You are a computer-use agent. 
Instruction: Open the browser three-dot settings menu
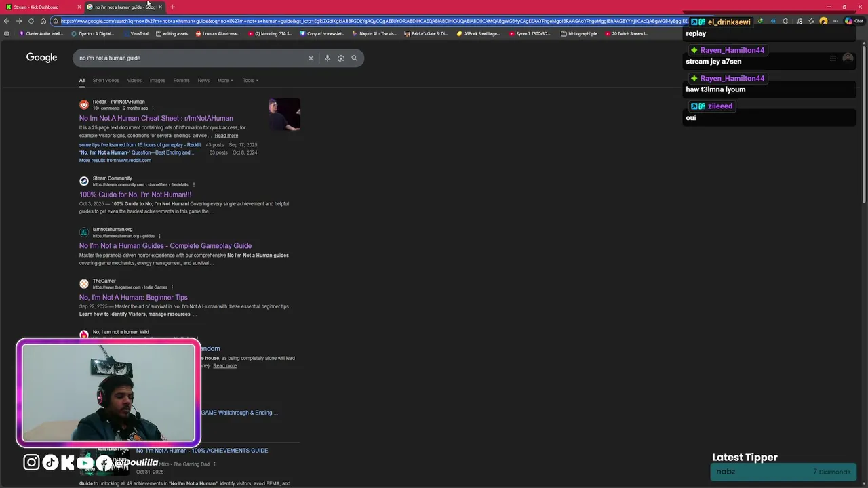tap(835, 21)
